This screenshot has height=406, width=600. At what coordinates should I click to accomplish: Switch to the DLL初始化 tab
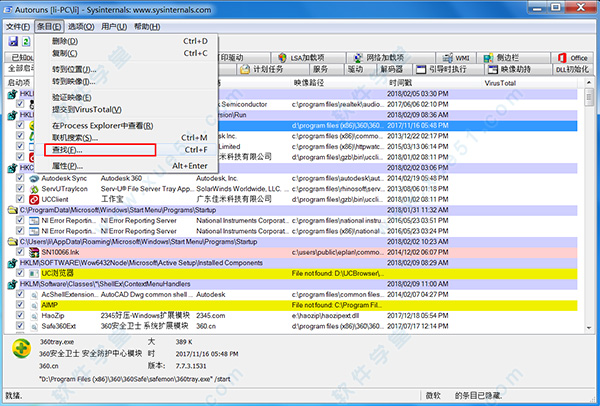point(573,69)
